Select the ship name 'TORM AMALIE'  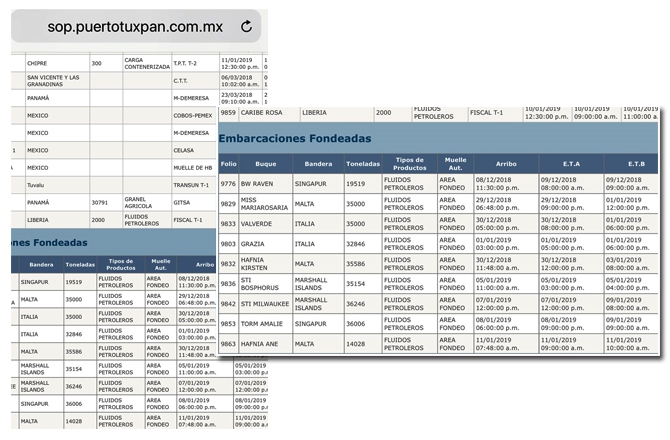[262, 324]
